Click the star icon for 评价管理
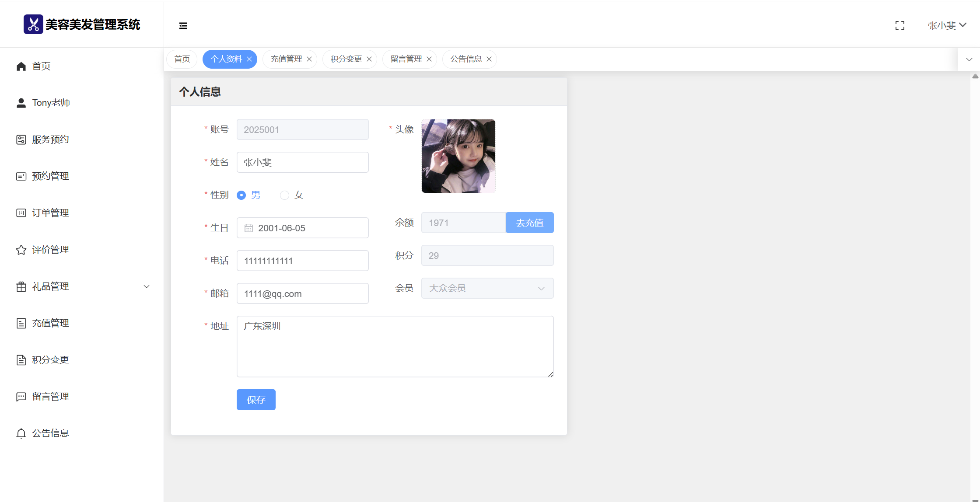Screen dimensions: 980x502 point(21,250)
